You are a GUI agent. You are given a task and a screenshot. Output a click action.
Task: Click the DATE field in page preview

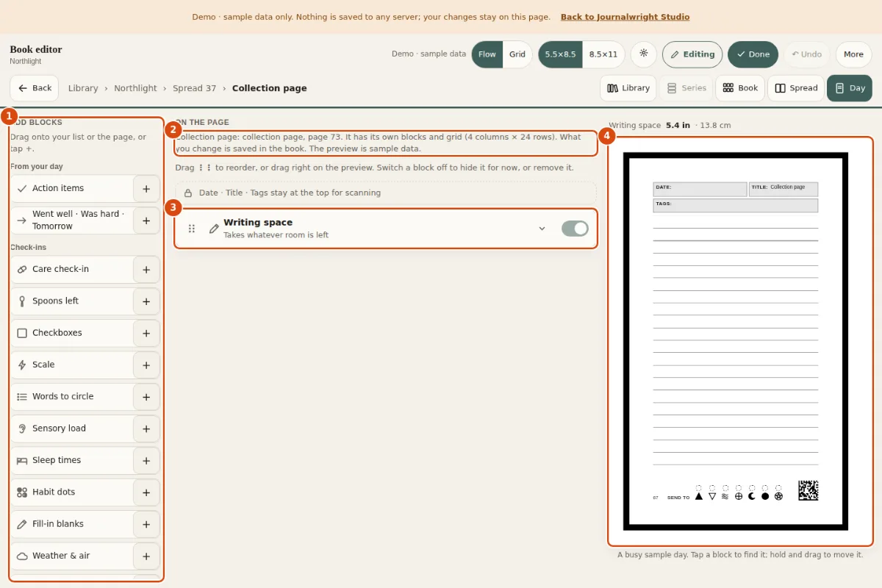click(x=700, y=190)
